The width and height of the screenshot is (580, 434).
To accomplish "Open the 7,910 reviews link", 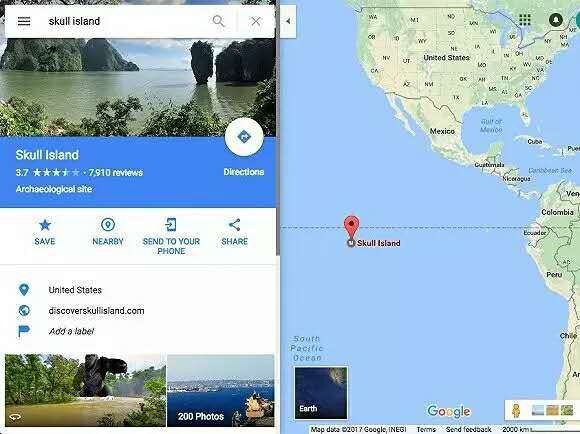I will click(115, 172).
